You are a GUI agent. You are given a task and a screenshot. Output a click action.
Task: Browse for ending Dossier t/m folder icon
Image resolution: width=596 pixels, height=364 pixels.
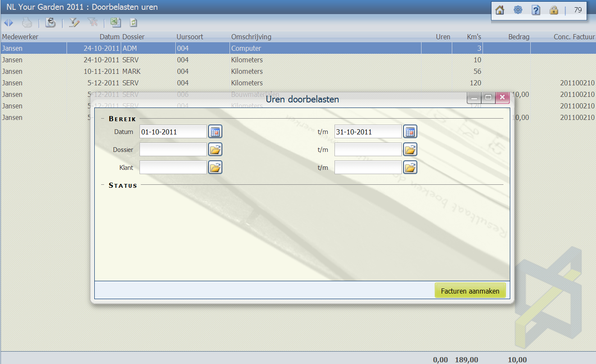pos(410,149)
